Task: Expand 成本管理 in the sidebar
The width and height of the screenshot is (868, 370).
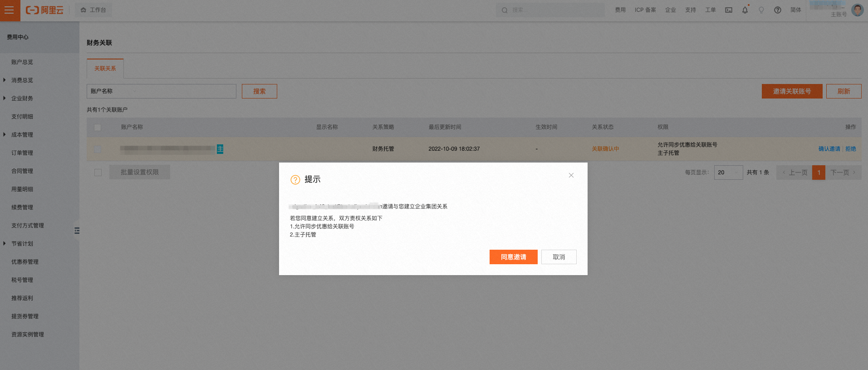Action: (x=22, y=135)
